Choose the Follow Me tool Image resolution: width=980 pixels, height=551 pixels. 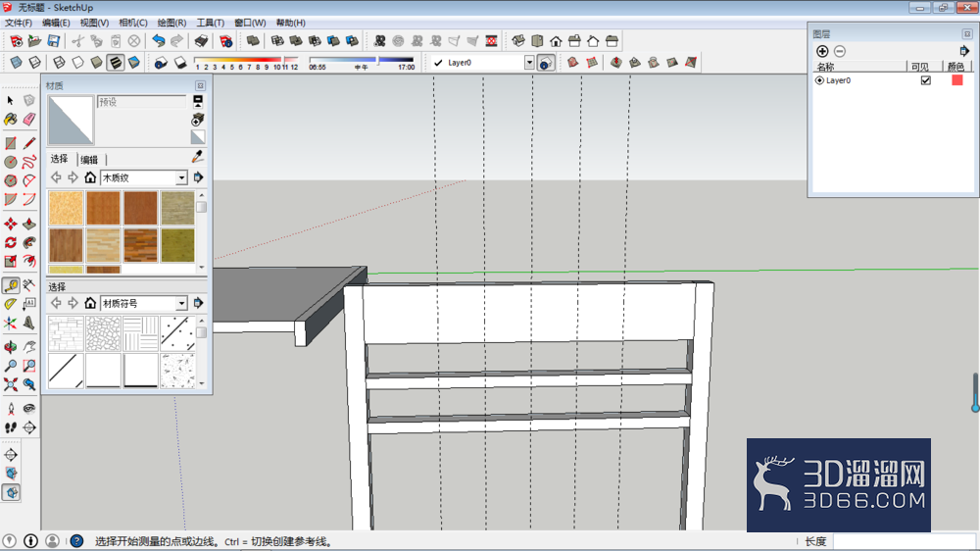pos(29,242)
